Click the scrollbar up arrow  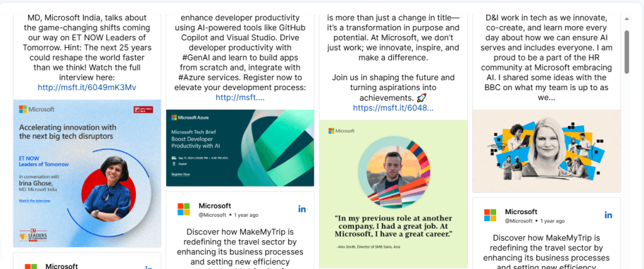click(626, 19)
